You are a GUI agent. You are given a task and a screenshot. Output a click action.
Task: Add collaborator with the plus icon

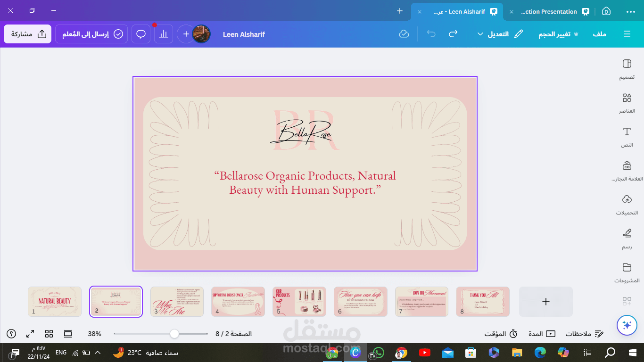186,34
